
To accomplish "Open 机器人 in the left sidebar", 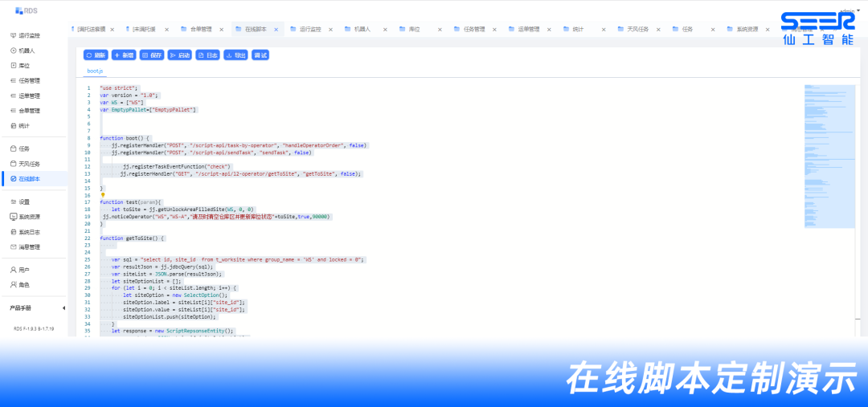I will [x=27, y=51].
